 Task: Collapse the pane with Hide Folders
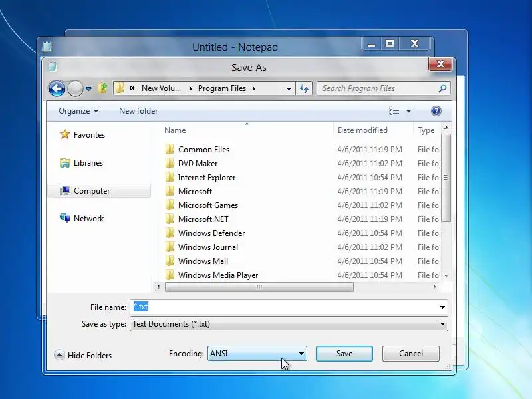point(83,355)
